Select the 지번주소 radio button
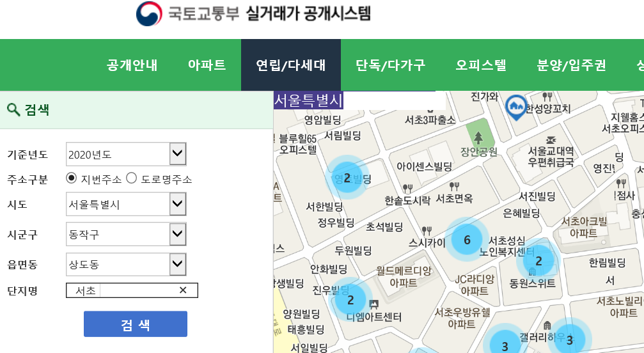Image resolution: width=644 pixels, height=353 pixels. 71,178
